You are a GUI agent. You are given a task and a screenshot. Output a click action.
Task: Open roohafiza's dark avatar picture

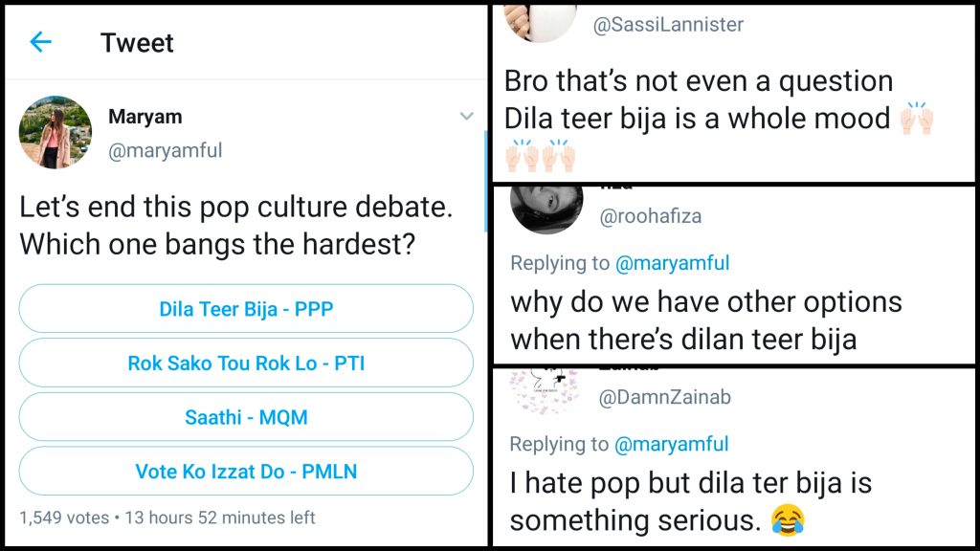click(546, 207)
